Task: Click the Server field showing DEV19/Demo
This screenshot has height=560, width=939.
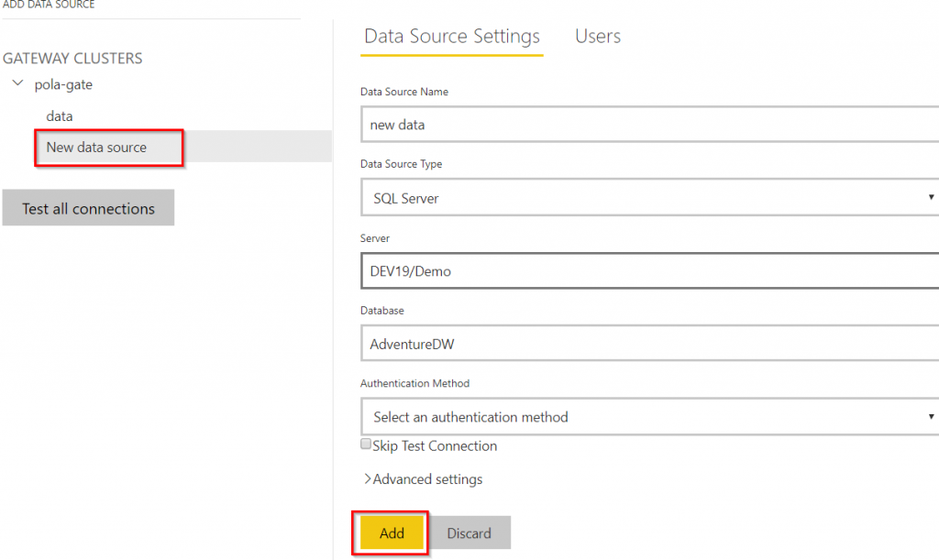Action: pyautogui.click(x=642, y=270)
